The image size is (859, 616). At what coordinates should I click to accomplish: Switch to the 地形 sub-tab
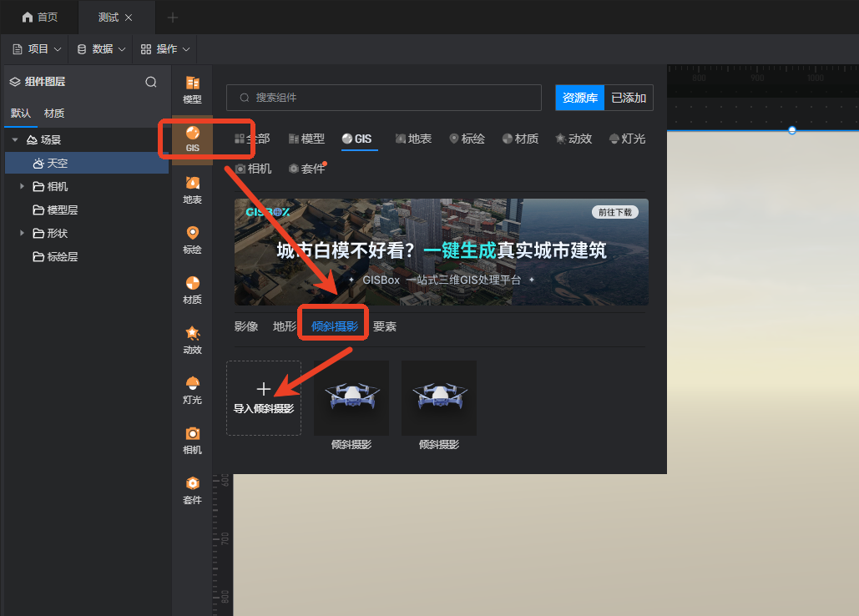(285, 327)
